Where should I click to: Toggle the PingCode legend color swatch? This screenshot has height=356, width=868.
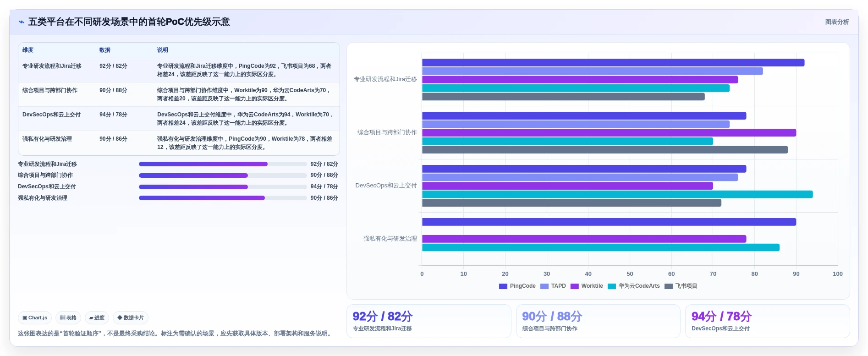pyautogui.click(x=503, y=286)
